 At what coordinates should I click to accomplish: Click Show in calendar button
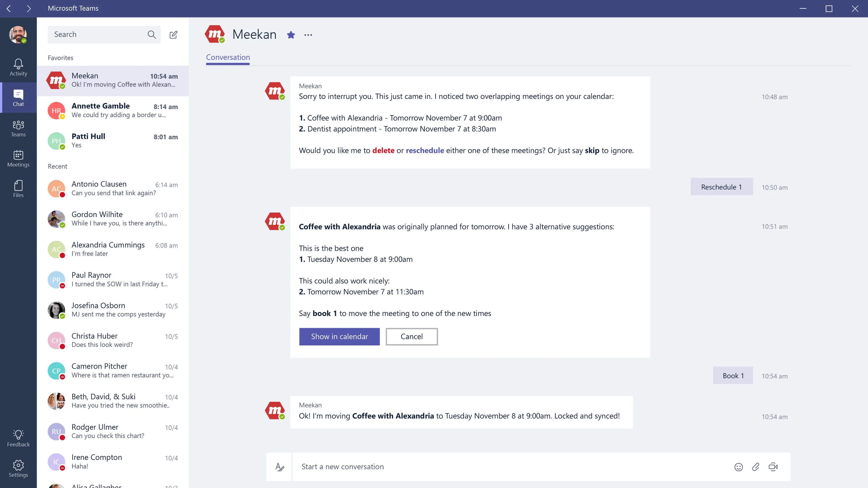[x=339, y=336]
